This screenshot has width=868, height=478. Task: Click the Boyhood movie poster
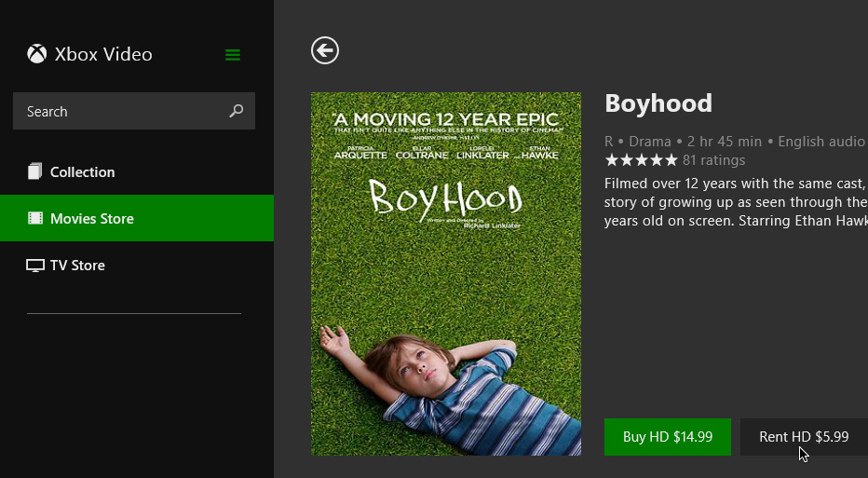(445, 274)
